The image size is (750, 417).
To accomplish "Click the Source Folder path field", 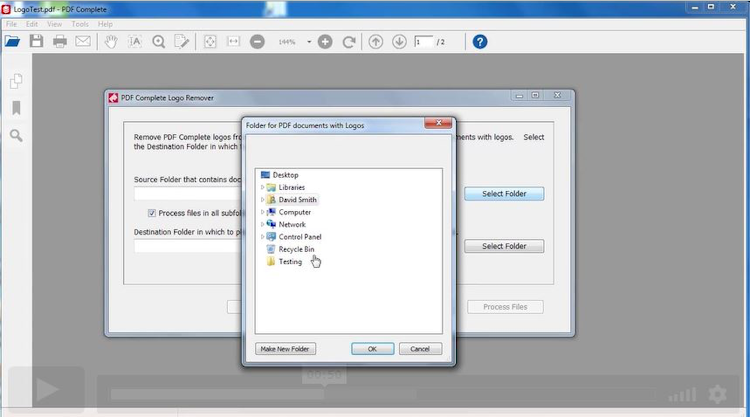I will click(189, 194).
